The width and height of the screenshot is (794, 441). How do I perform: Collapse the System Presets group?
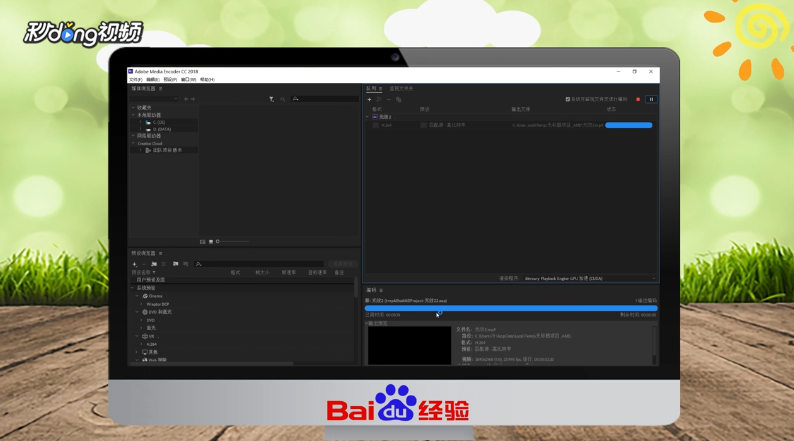(133, 288)
